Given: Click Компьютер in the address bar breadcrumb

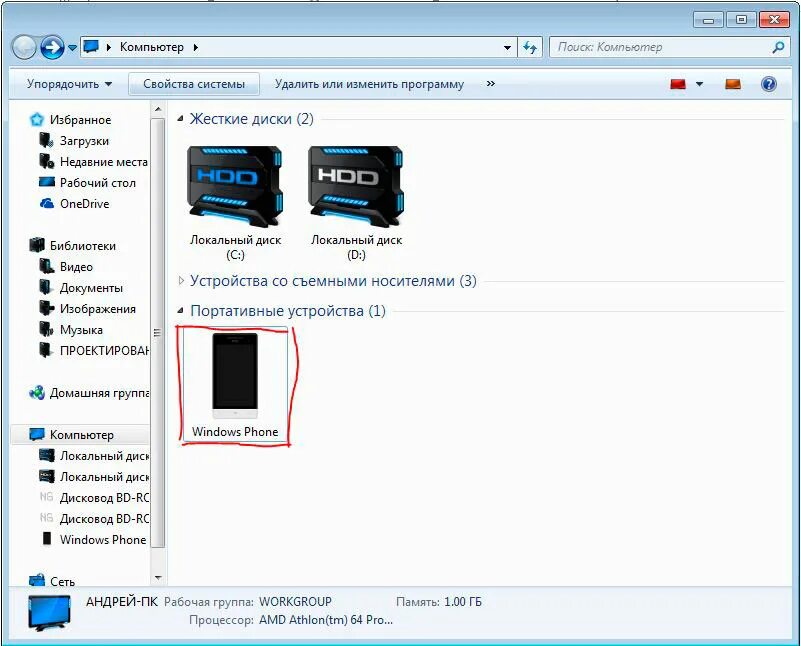Looking at the screenshot, I should click(152, 47).
